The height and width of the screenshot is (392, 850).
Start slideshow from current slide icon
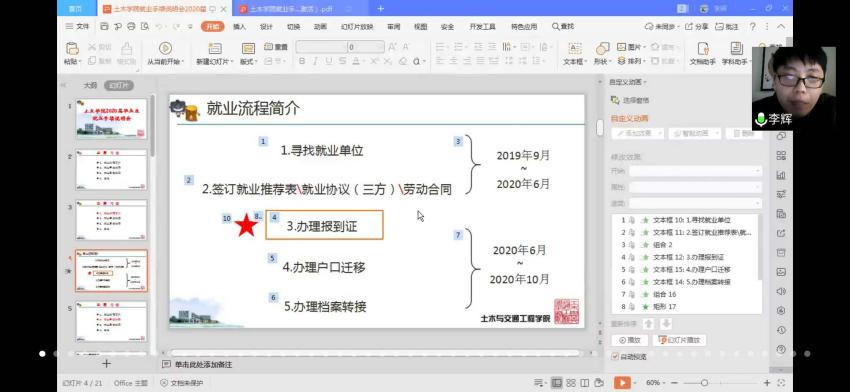[x=165, y=48]
